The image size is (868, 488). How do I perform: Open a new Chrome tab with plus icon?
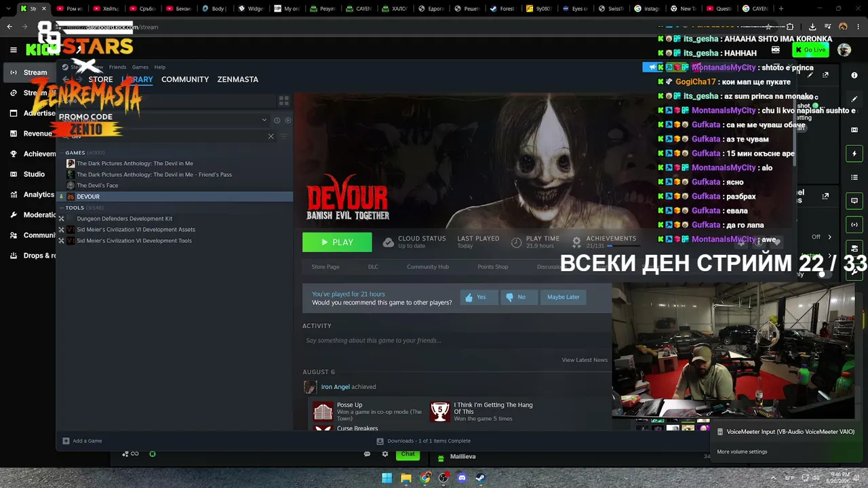(x=781, y=9)
